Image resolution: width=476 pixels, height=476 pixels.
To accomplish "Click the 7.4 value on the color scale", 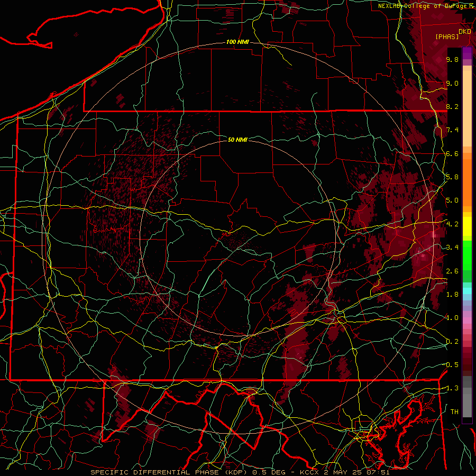I will point(452,130).
